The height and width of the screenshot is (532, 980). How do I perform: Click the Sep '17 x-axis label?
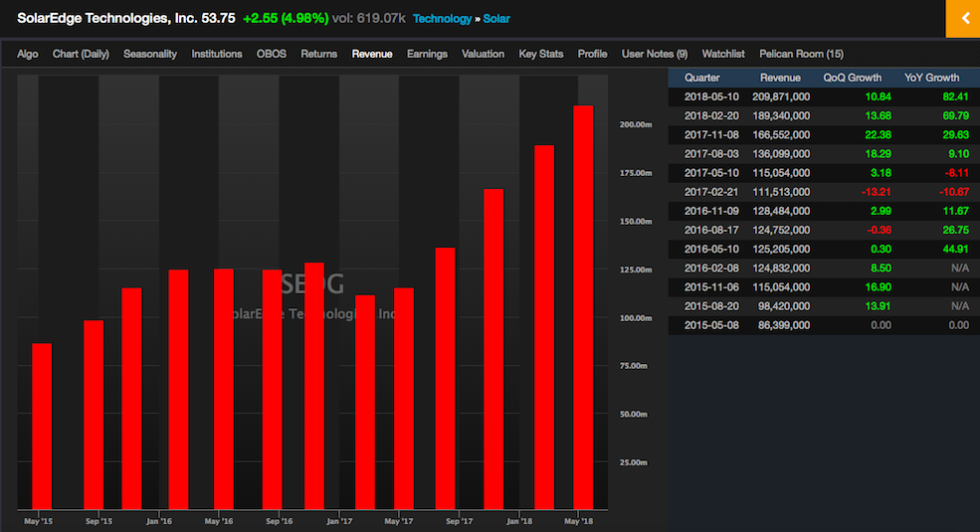pos(460,521)
